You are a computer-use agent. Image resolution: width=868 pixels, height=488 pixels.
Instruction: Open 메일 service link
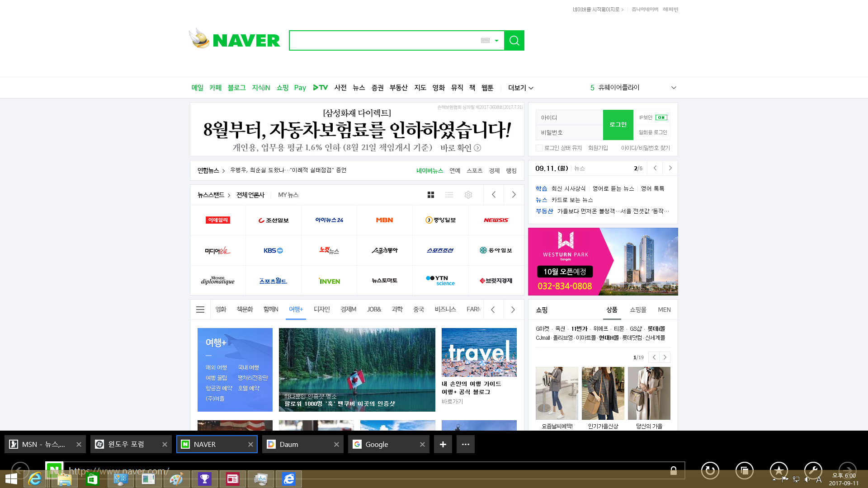(197, 88)
